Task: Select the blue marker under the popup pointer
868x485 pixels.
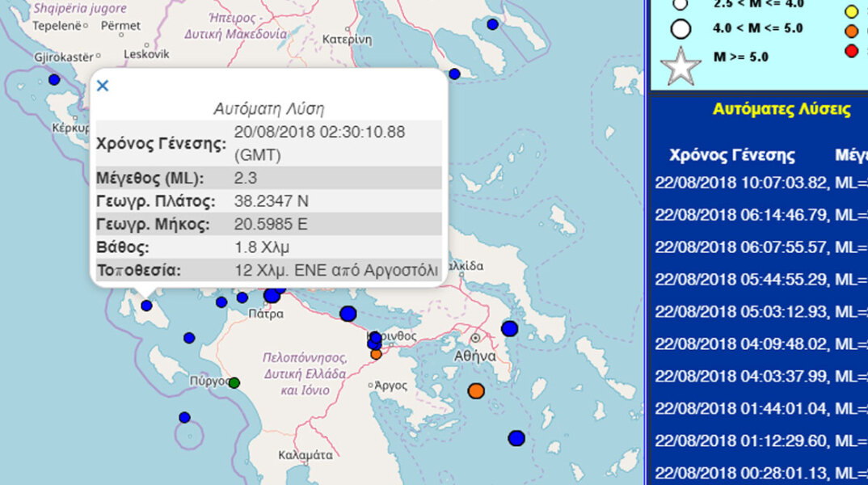Action: (146, 306)
